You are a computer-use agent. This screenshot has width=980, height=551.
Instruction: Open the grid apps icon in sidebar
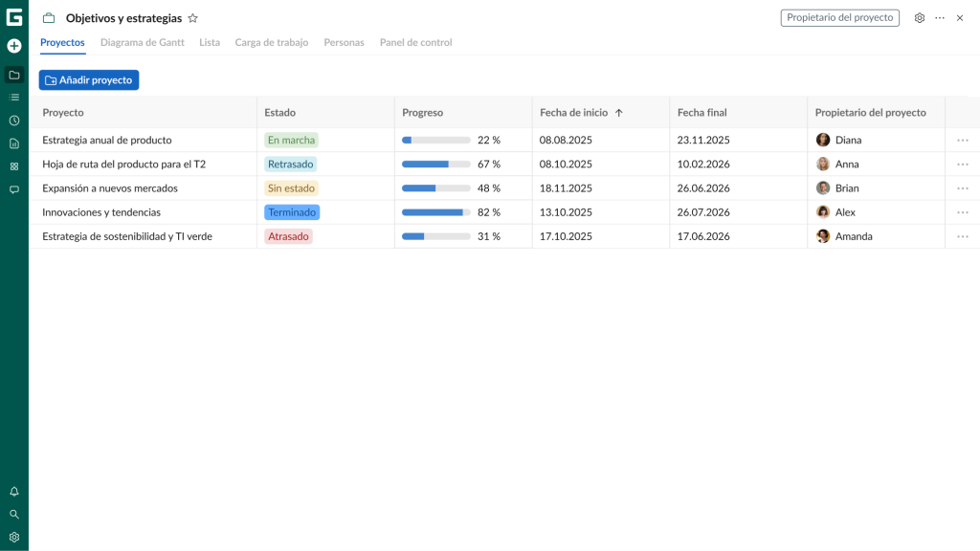pos(14,166)
